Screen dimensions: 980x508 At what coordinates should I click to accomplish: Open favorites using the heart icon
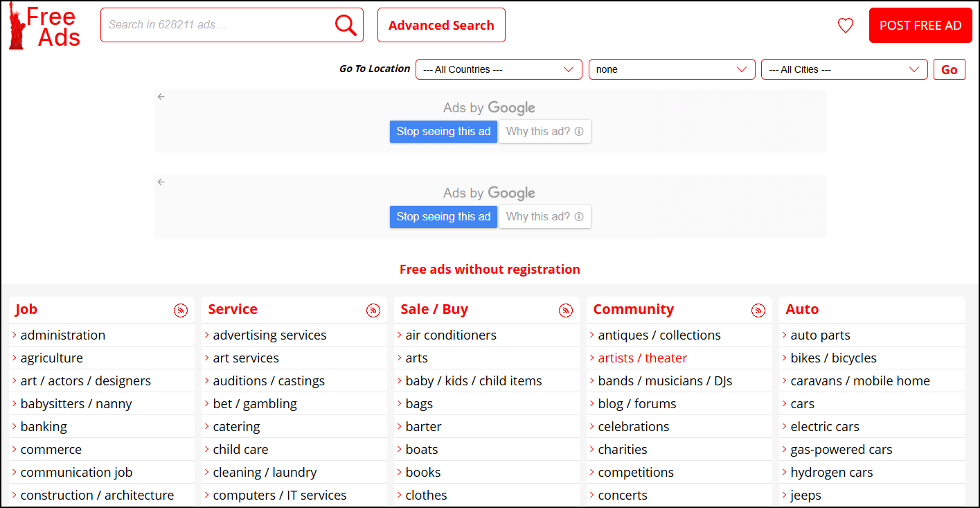845,25
